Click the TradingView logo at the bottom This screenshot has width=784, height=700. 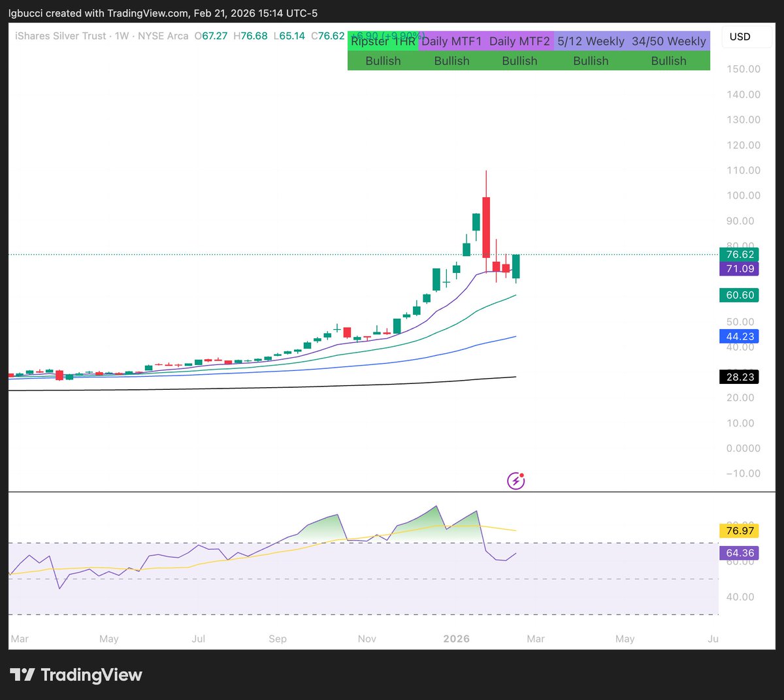[x=76, y=675]
